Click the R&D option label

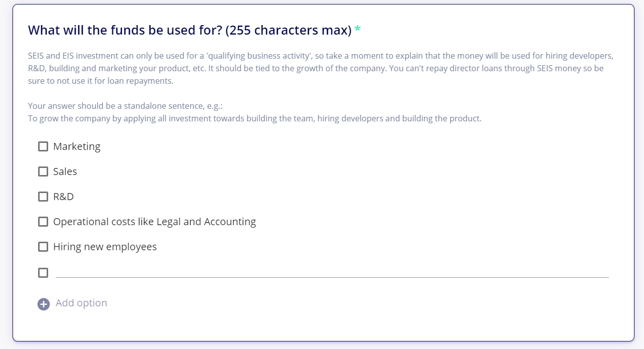click(63, 197)
